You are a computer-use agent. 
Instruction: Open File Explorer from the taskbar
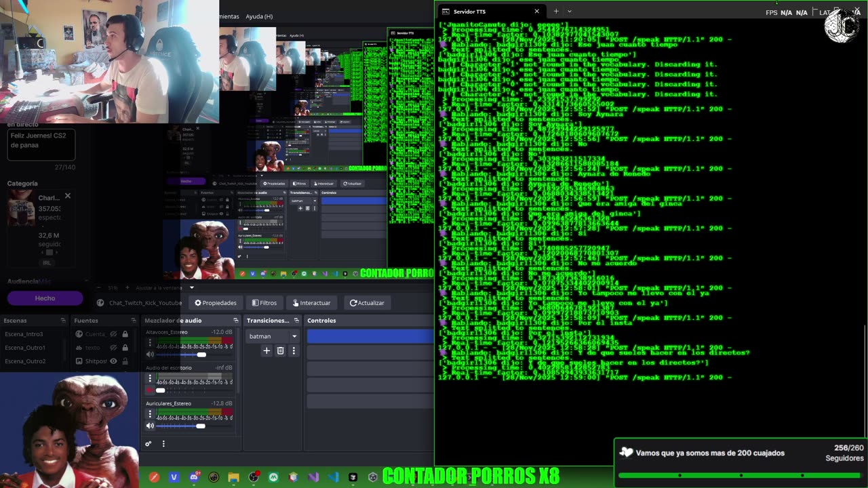tap(233, 477)
